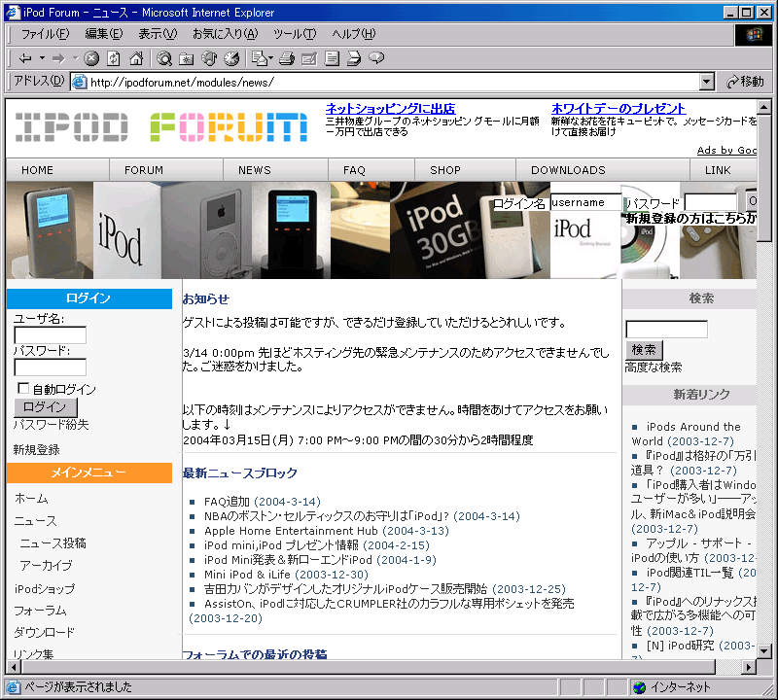The width and height of the screenshot is (778, 700).
Task: Open the Media toolbar icon
Action: coord(209,58)
